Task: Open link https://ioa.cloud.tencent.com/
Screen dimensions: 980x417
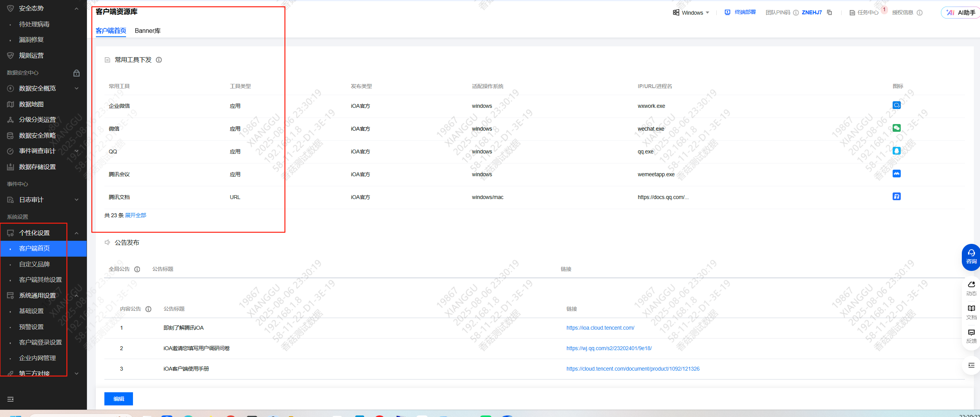Action: point(600,328)
